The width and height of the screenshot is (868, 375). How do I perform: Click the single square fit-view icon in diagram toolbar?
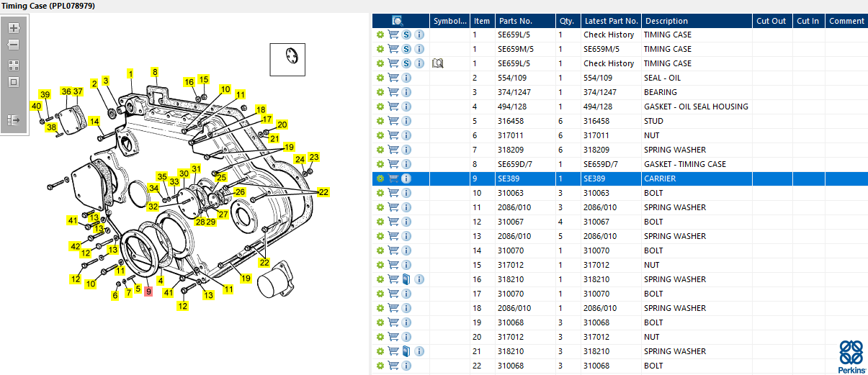tap(14, 82)
